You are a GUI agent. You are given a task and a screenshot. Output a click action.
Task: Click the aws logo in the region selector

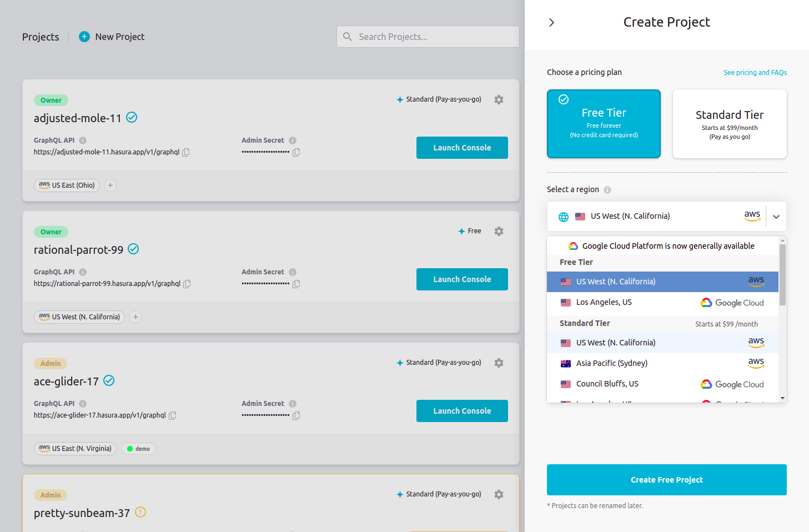[752, 216]
